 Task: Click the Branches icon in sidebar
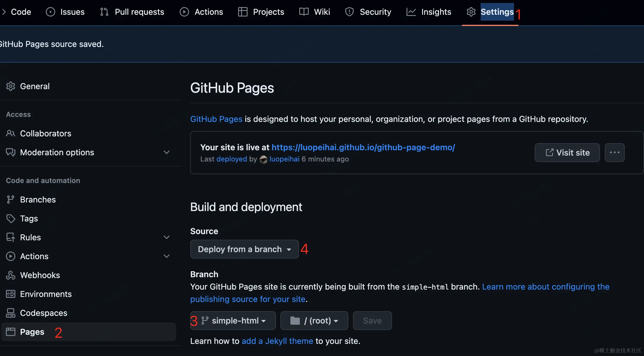click(11, 200)
